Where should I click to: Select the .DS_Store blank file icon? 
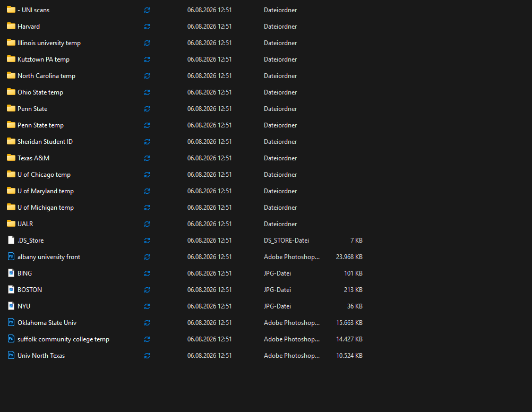point(11,240)
